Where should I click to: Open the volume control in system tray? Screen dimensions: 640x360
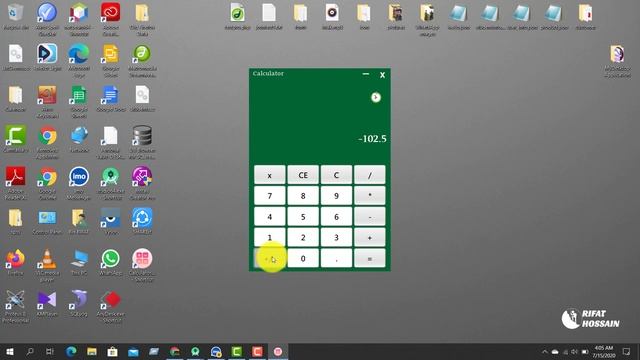[x=575, y=351]
